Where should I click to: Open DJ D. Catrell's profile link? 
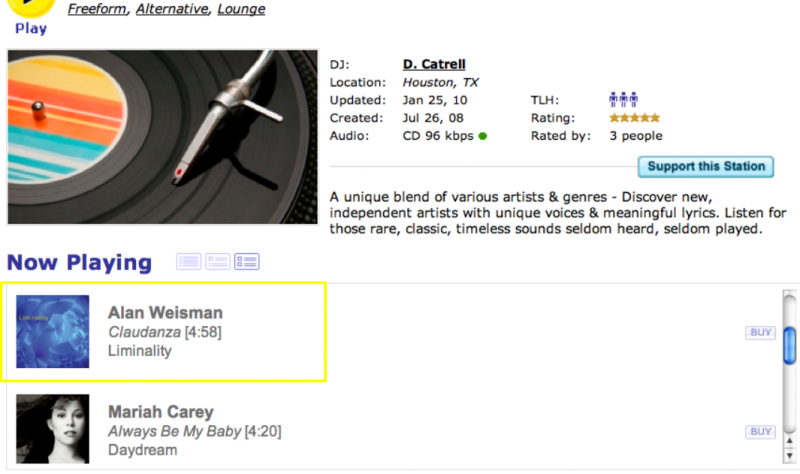pyautogui.click(x=434, y=65)
